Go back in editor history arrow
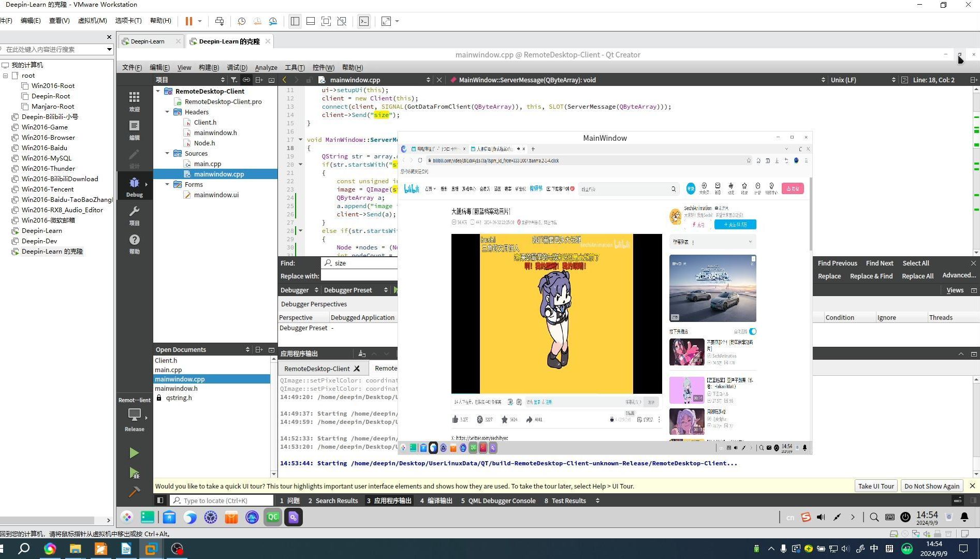Image resolution: width=980 pixels, height=559 pixels. [284, 80]
